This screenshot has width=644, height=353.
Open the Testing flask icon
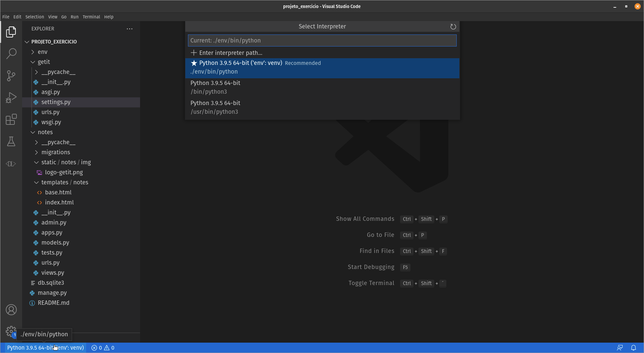11,142
